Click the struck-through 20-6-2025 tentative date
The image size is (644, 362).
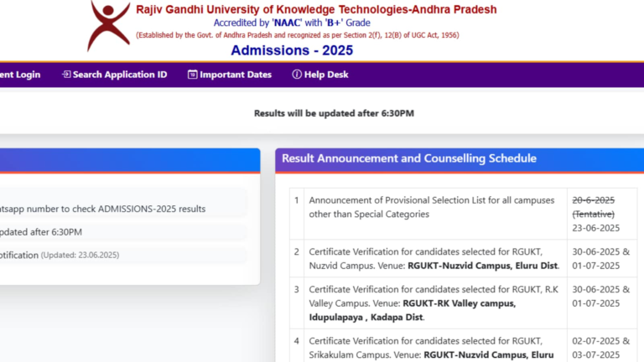pyautogui.click(x=594, y=200)
